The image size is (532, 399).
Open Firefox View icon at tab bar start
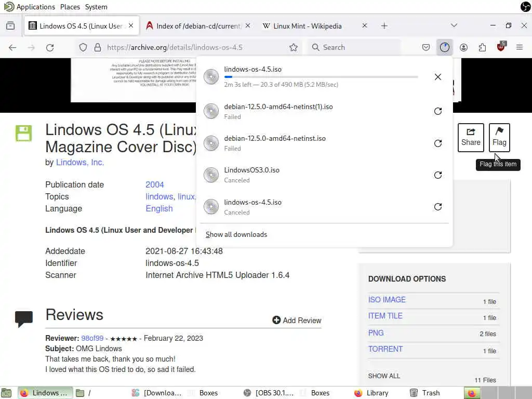pos(10,26)
